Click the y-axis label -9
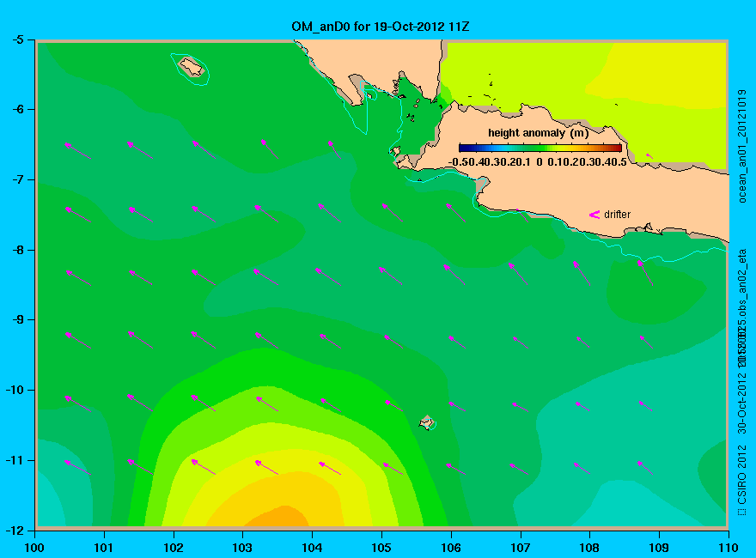 point(17,320)
